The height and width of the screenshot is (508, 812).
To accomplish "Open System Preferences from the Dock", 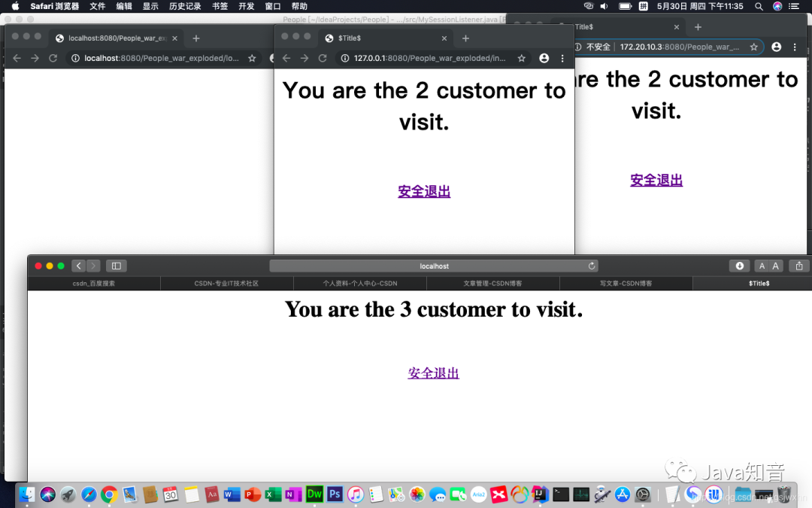I will (643, 494).
